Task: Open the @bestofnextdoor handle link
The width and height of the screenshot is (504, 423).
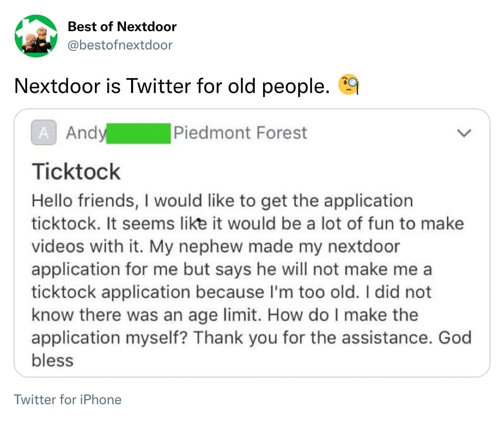Action: point(120,45)
